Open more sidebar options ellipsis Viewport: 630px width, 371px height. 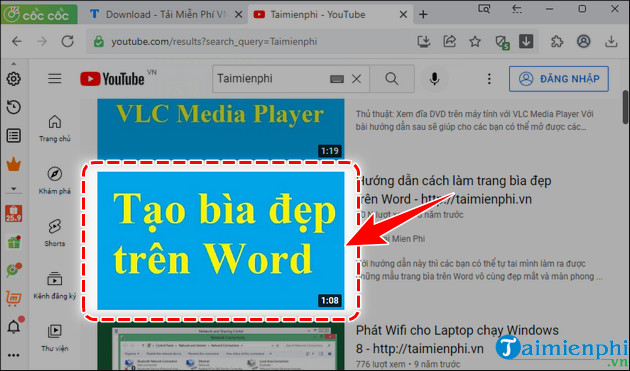(x=14, y=355)
